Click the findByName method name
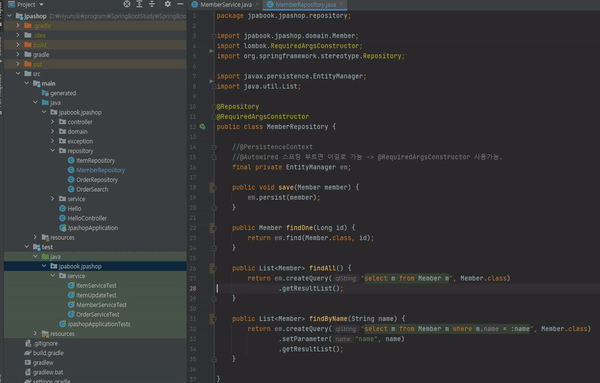Image resolution: width=600 pixels, height=383 pixels. click(328, 319)
